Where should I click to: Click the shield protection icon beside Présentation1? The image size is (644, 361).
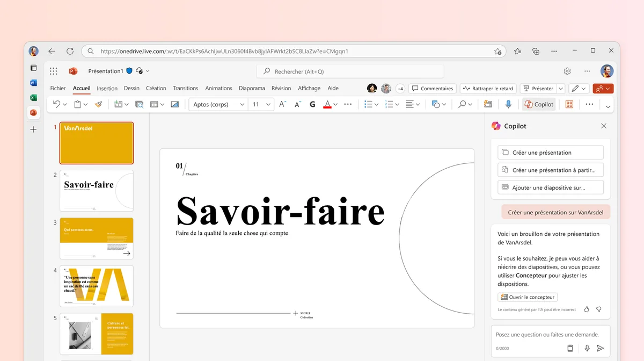pyautogui.click(x=129, y=71)
